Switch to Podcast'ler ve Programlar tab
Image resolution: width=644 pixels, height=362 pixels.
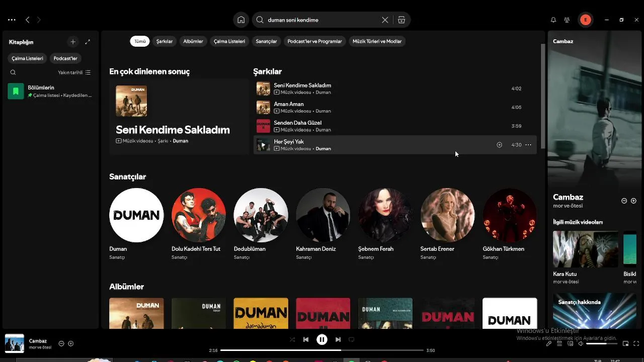(314, 41)
